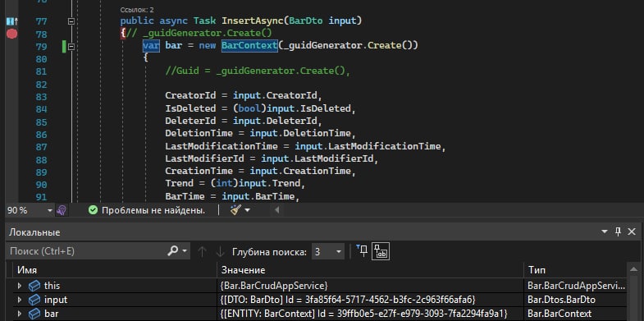The image size is (644, 321).
Task: Click line number 83 in the gutter
Action: [x=41, y=97]
